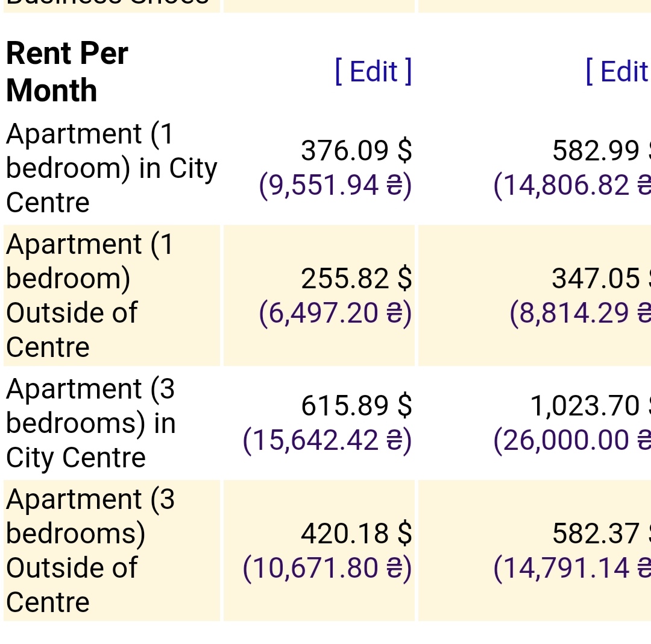
Task: Click the 15,642.42 hryvnia amount
Action: (x=327, y=440)
